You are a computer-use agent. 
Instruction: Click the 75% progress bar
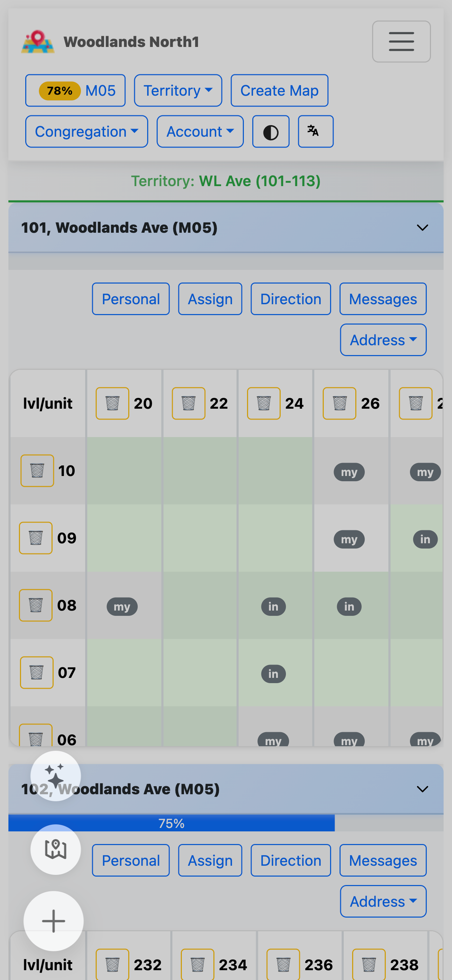(x=171, y=824)
